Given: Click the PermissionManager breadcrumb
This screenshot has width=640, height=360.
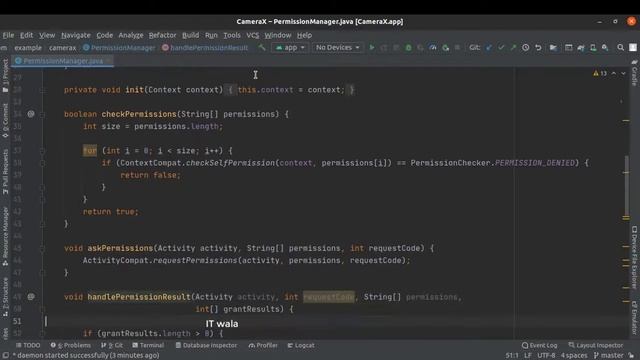Looking at the screenshot, I should [x=119, y=48].
